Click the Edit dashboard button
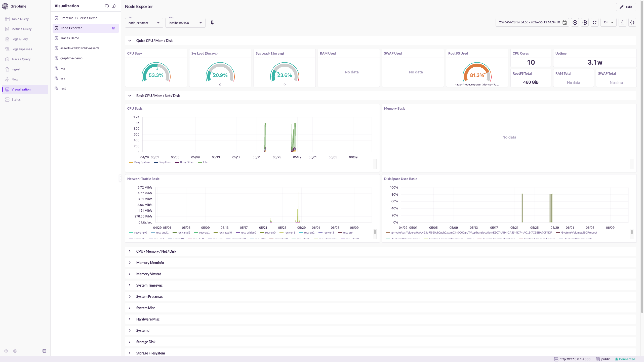Screen dimensions: 644x362 point(626,7)
